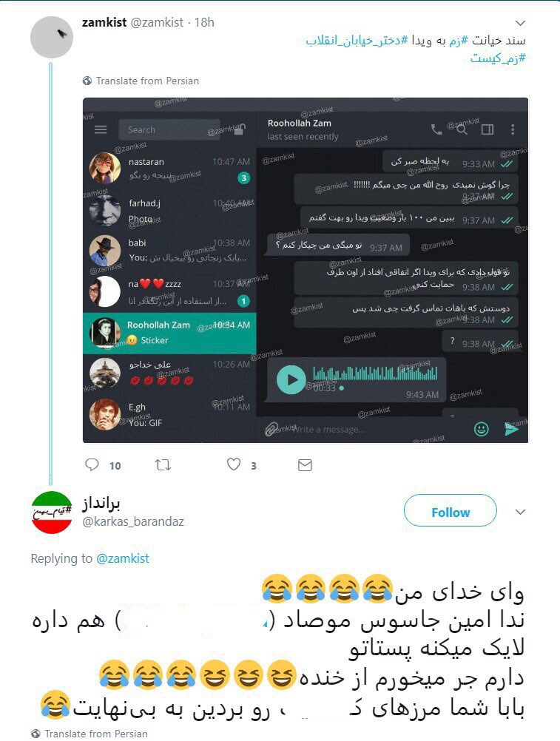Click the Telegram hamburger menu icon
Image resolution: width=560 pixels, height=741 pixels.
click(x=101, y=129)
